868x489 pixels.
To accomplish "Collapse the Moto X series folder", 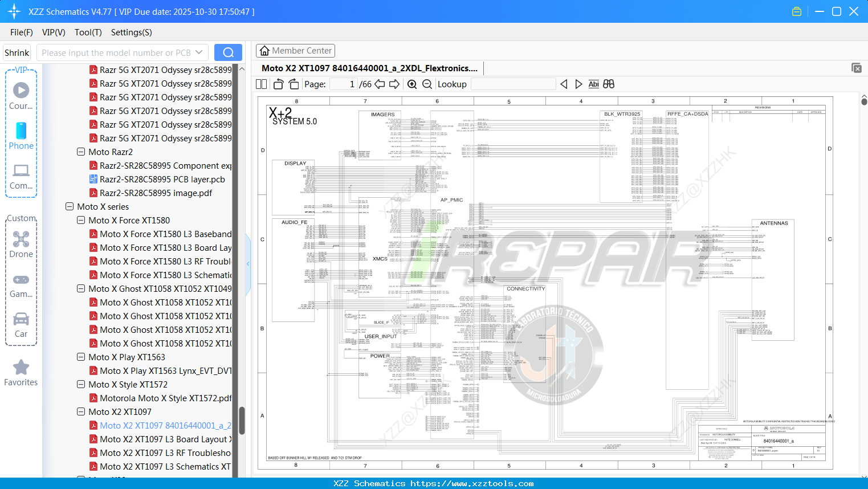I will (70, 206).
